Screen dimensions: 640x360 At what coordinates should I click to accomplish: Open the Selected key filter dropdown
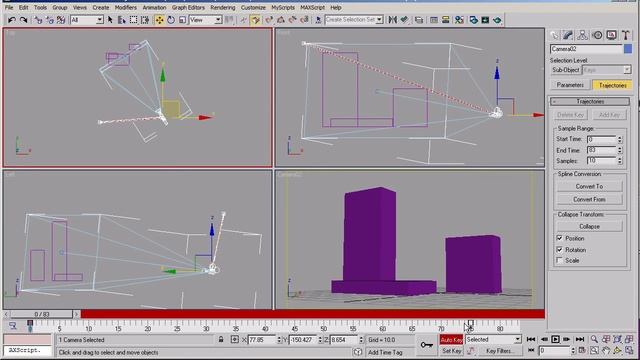493,340
